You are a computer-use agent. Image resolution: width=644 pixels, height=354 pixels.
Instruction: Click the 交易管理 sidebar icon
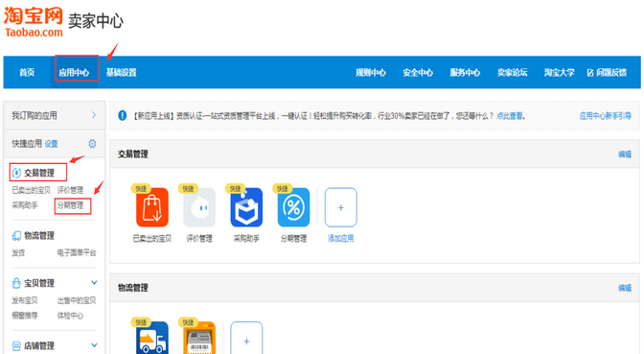(x=16, y=173)
